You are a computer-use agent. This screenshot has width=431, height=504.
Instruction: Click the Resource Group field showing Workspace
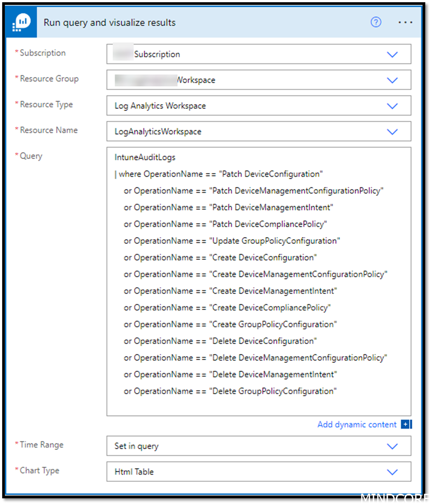pyautogui.click(x=259, y=80)
